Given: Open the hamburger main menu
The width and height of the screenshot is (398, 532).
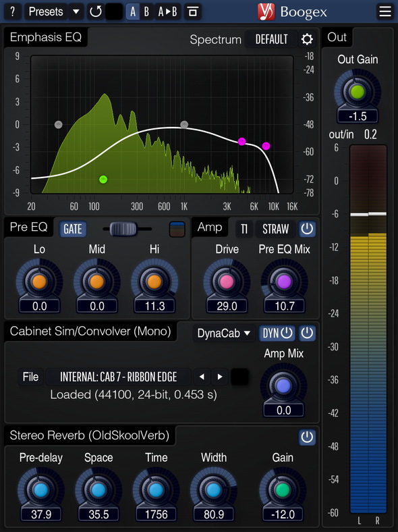Looking at the screenshot, I should 385,11.
